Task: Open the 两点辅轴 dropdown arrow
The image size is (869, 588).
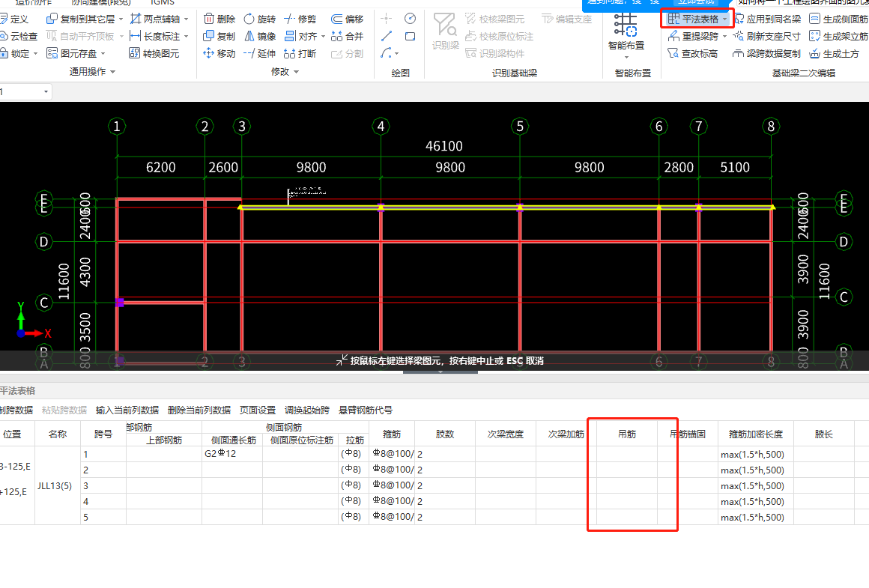Action: tap(187, 19)
